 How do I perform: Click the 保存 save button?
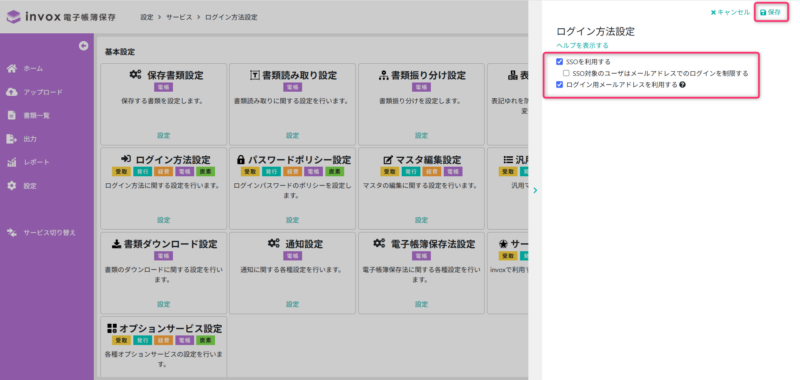pyautogui.click(x=770, y=12)
